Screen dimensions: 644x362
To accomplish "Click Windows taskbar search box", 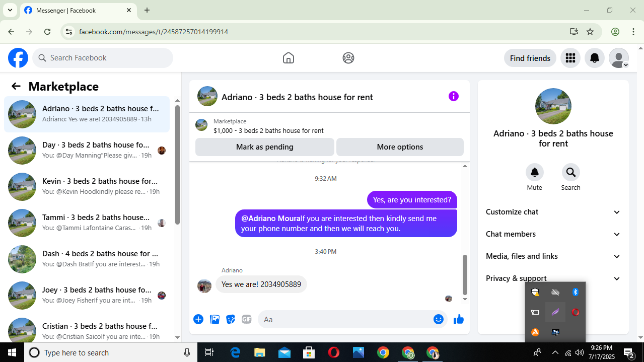I will [x=111, y=352].
